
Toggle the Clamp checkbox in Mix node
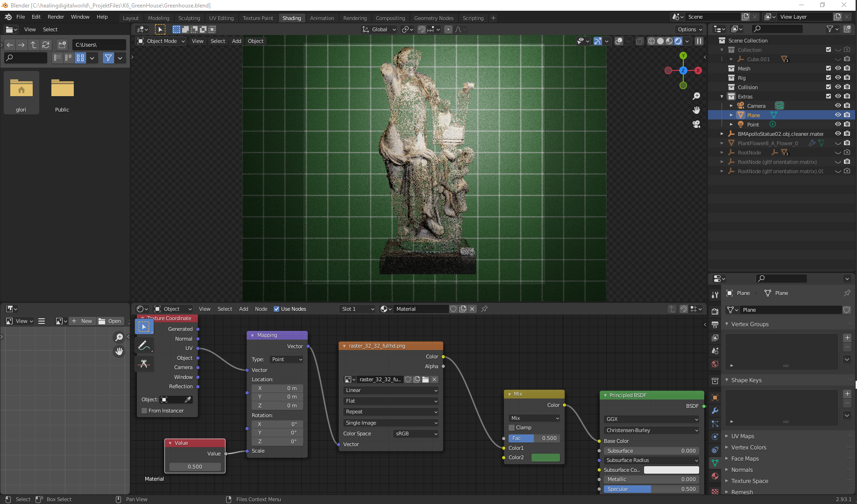coord(512,427)
